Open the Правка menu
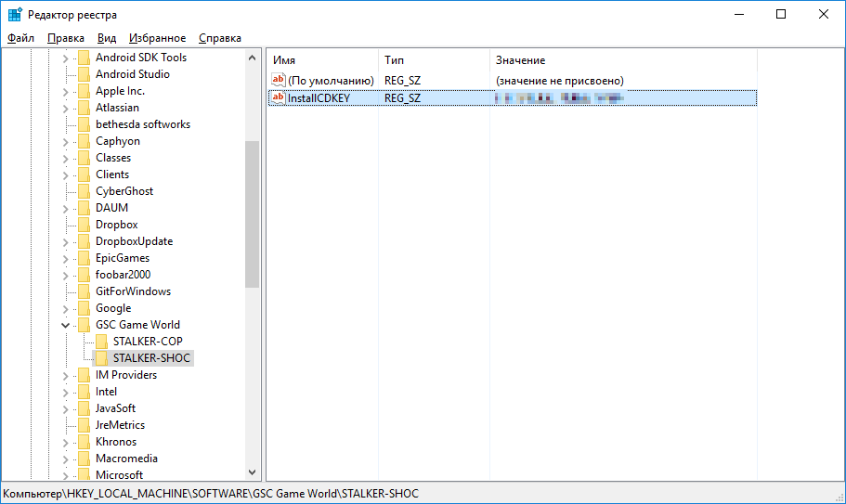Screen dimensions: 846x504 (x=66, y=38)
